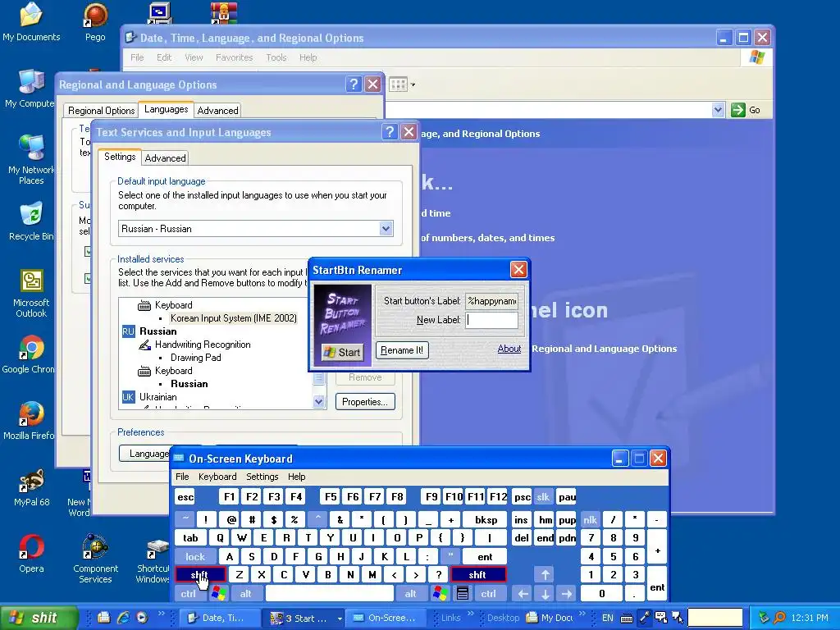Image resolution: width=840 pixels, height=630 pixels.
Task: Open My Network Places icon
Action: 31,160
